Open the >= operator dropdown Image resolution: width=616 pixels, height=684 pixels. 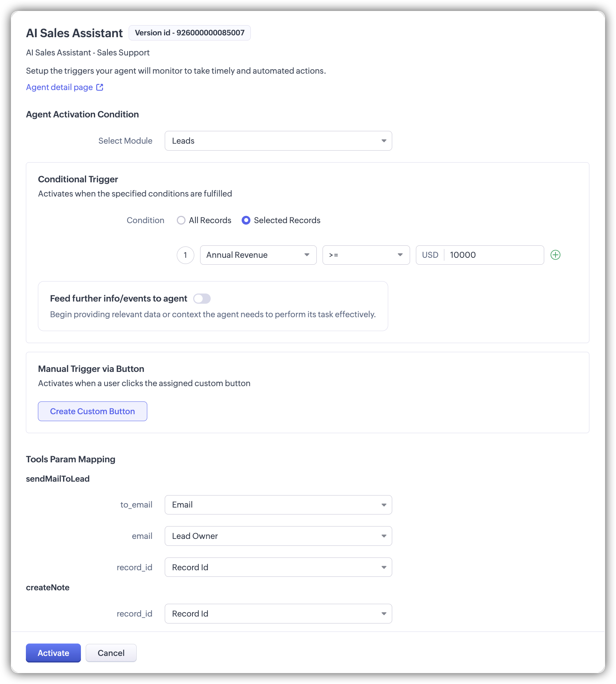(x=366, y=255)
